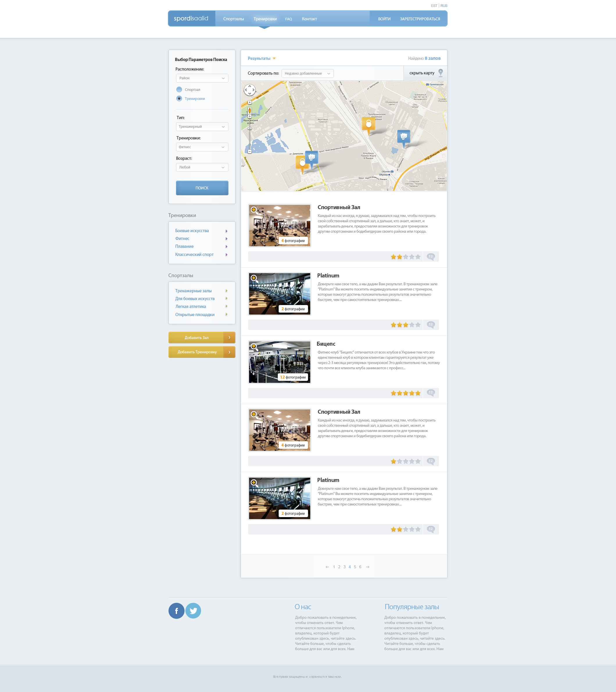Viewport: 616px width, 692px height.
Task: Click the map zoom slider handle
Action: [250, 128]
